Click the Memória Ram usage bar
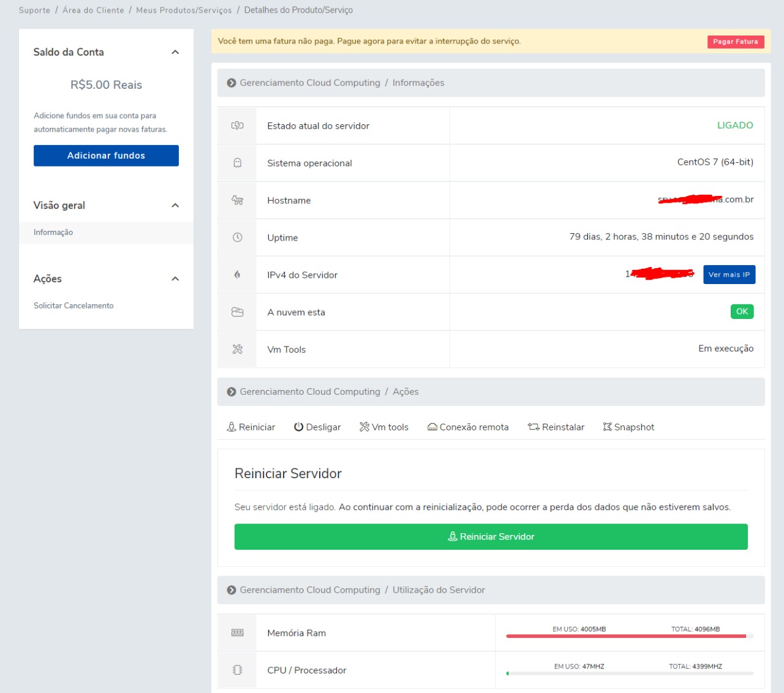Screen dimensions: 784x693 tap(630, 636)
